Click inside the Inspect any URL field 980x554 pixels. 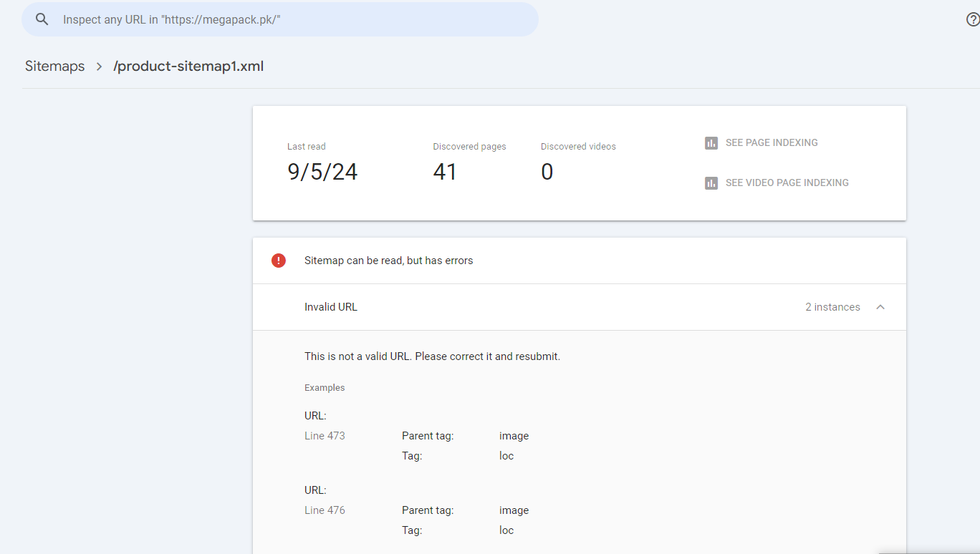click(280, 19)
